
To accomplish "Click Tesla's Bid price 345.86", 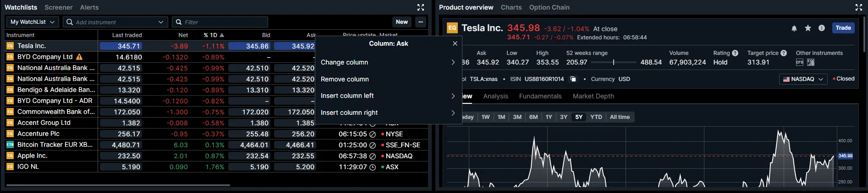I will [249, 46].
